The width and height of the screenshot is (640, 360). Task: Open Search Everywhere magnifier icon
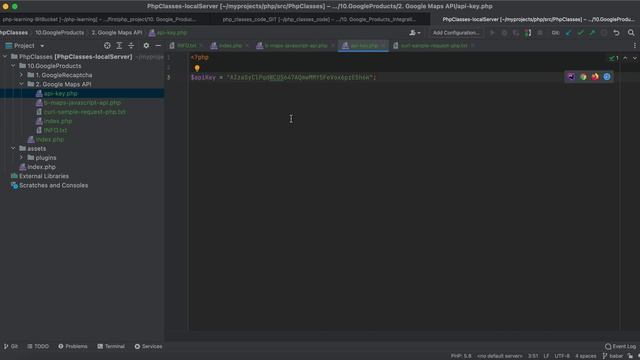click(631, 33)
